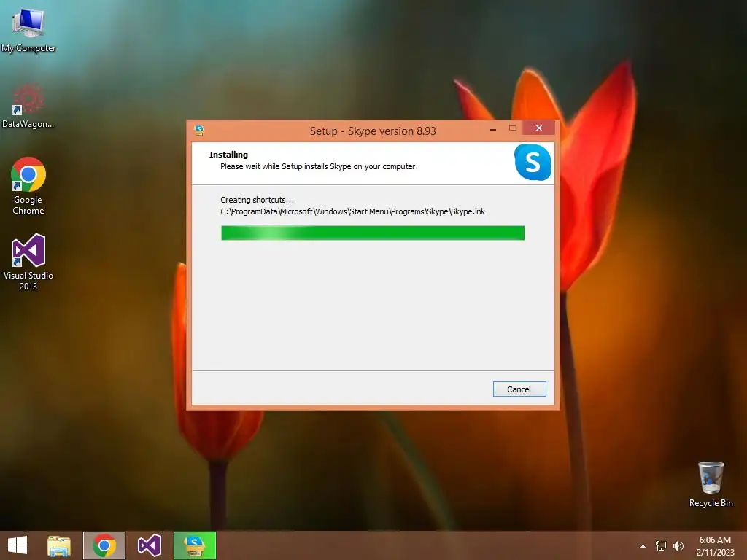
Task: Click the Skype logo in setup header
Action: click(x=533, y=162)
